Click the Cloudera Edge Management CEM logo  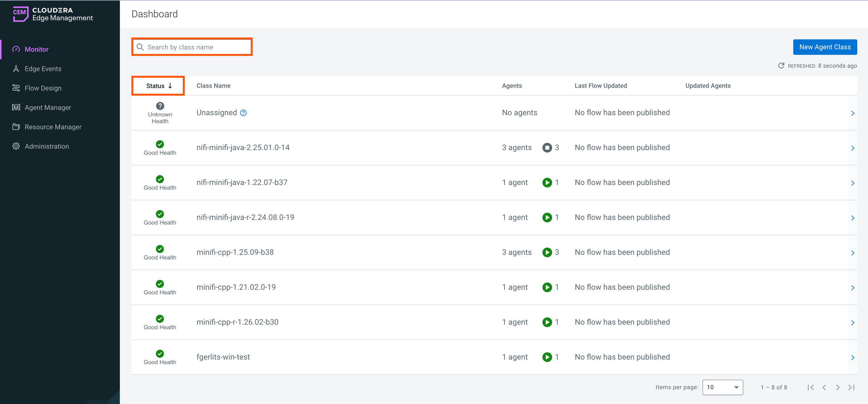pos(20,14)
